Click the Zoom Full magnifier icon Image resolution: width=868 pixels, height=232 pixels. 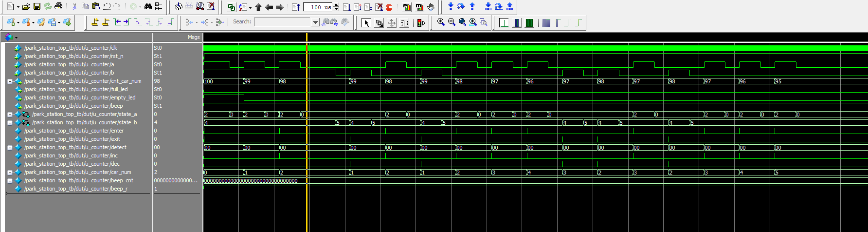462,22
